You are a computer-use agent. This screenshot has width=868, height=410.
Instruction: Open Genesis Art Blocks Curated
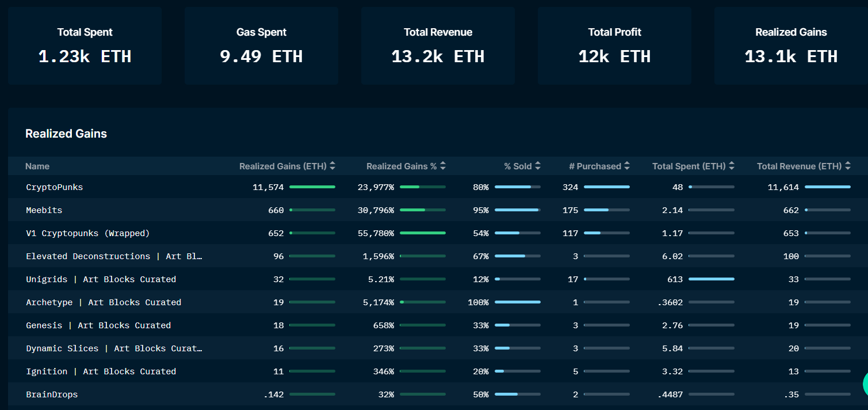438,325
